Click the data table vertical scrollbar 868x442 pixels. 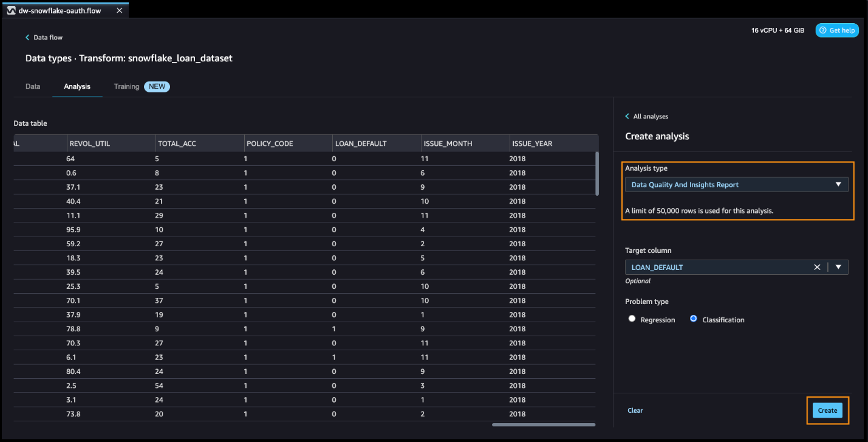pyautogui.click(x=598, y=173)
